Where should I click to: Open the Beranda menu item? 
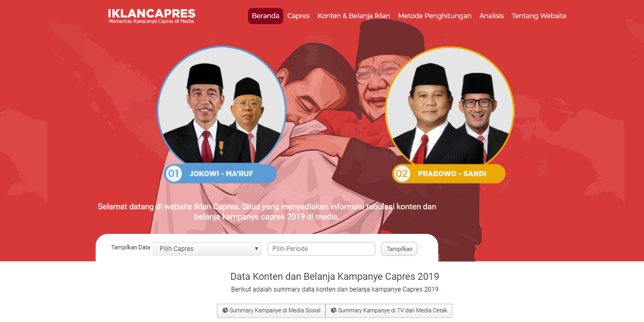266,16
